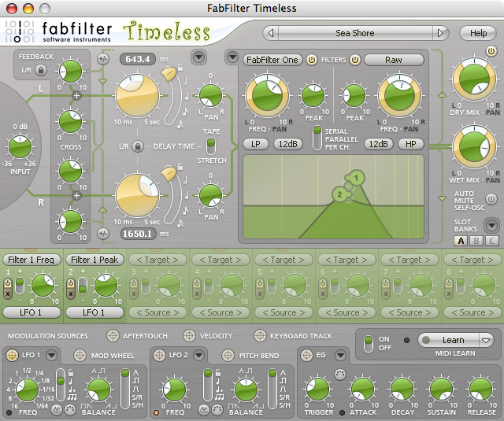Go to the previous preset arrow
504x421 pixels.
tap(271, 33)
